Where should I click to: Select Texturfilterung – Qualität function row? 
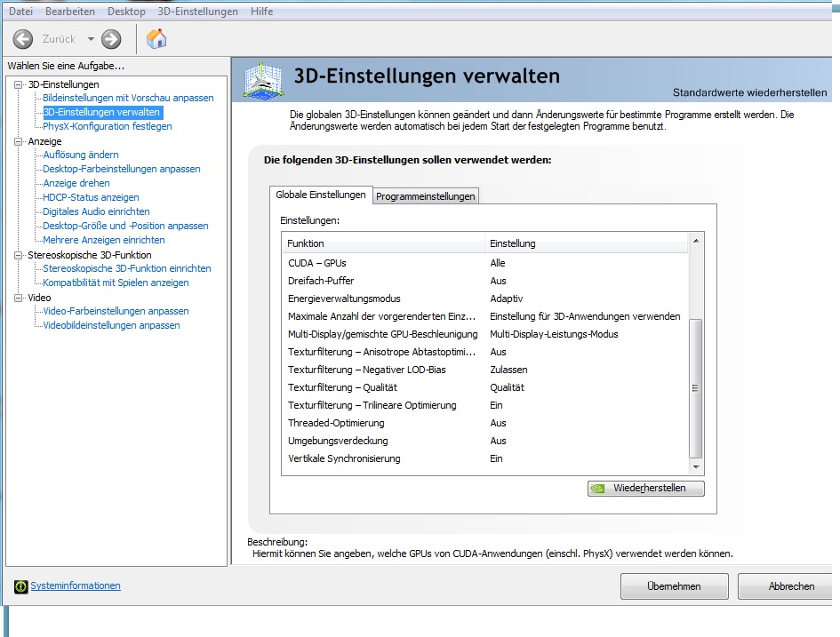[x=485, y=387]
